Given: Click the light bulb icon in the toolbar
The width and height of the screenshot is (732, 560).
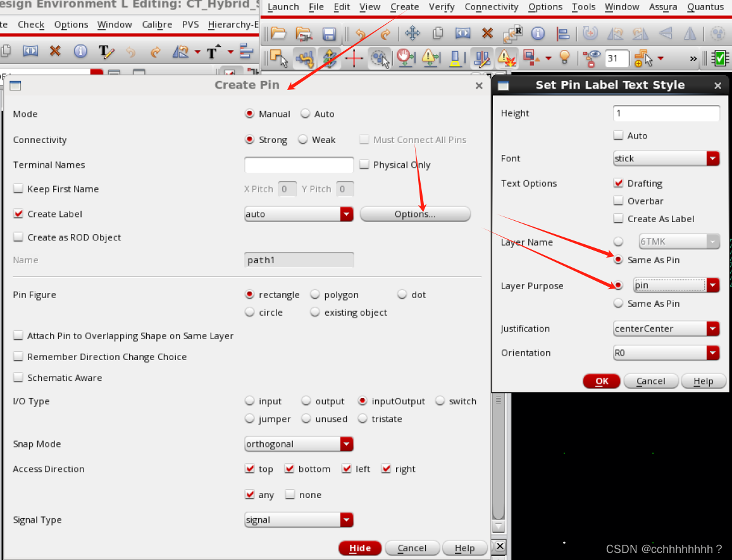Looking at the screenshot, I should pos(564,59).
